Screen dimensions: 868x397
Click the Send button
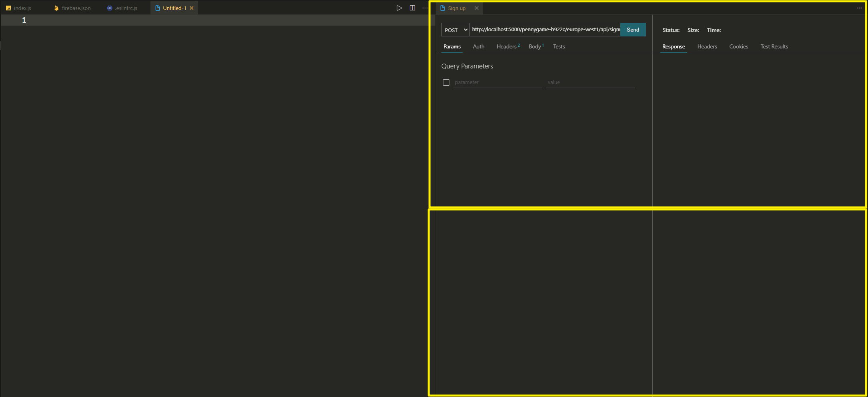(x=633, y=30)
